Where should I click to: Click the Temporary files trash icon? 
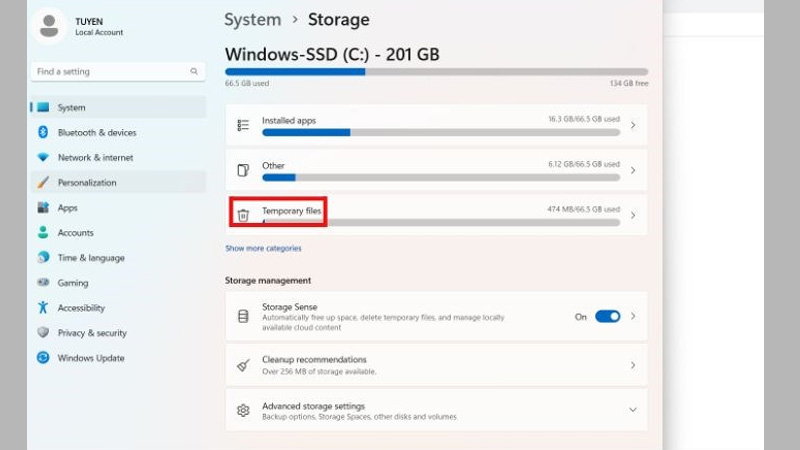click(243, 215)
